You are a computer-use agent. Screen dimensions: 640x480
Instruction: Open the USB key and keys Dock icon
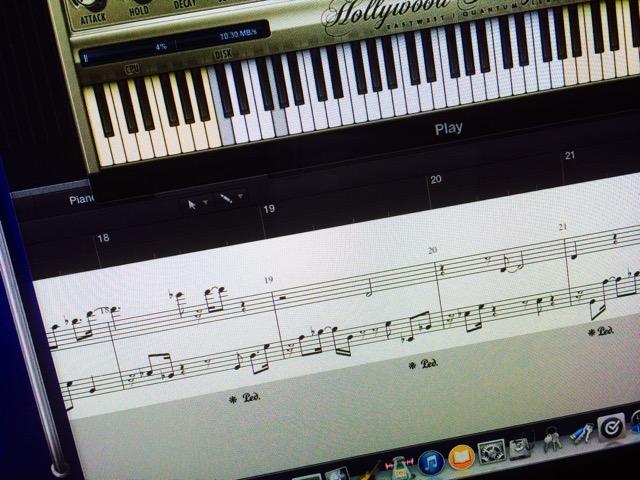(x=581, y=433)
